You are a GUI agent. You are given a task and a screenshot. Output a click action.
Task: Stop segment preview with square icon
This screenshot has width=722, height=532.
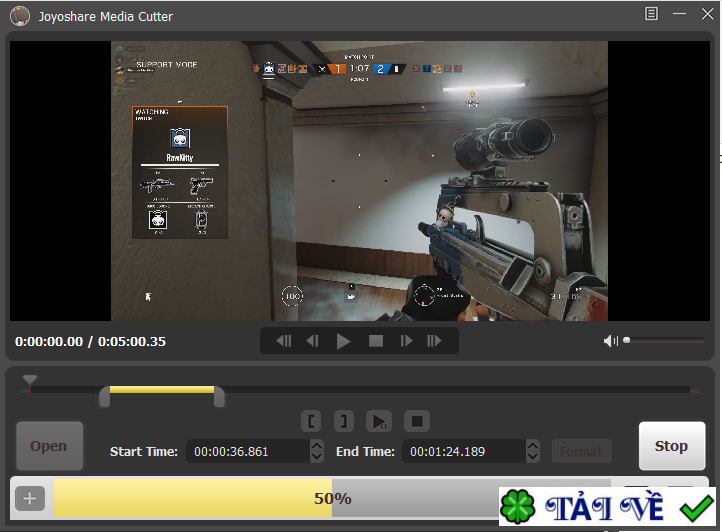tap(417, 421)
